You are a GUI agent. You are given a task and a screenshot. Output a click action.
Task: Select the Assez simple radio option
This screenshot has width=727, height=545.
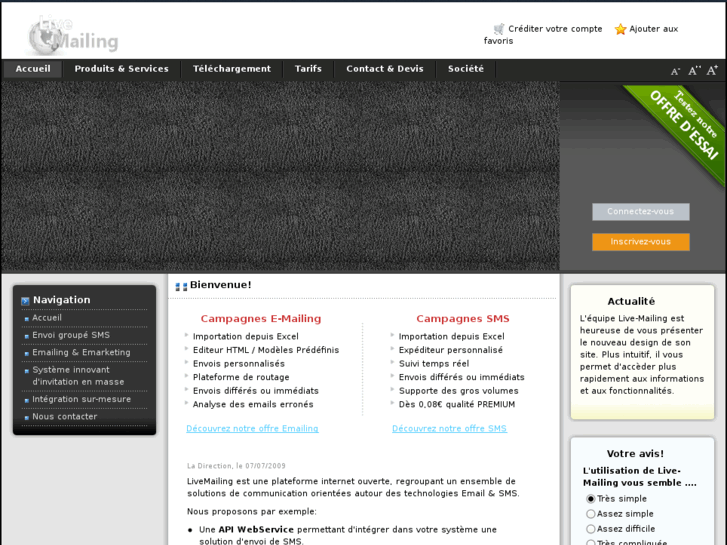coord(590,514)
